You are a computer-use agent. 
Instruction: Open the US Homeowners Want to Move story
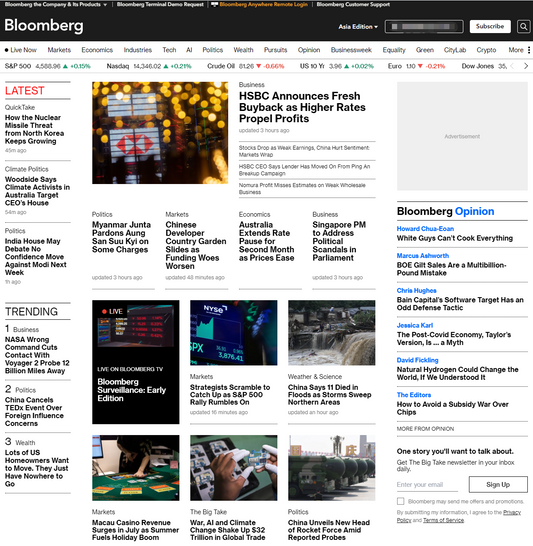pyautogui.click(x=37, y=468)
